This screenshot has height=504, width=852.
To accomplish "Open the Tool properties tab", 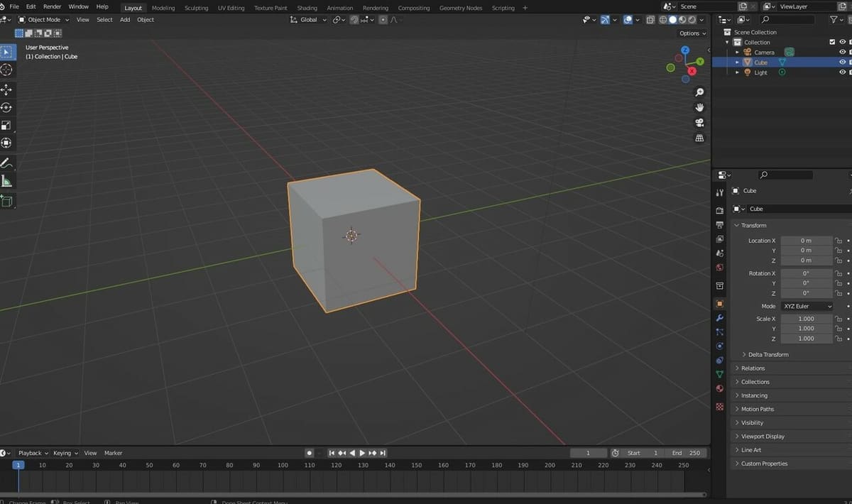I will [719, 192].
